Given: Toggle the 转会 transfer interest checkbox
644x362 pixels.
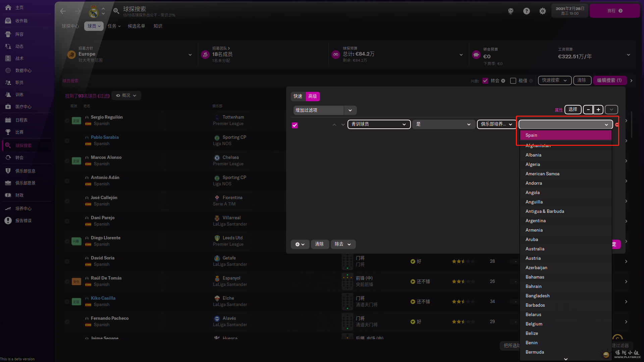Looking at the screenshot, I should [485, 81].
